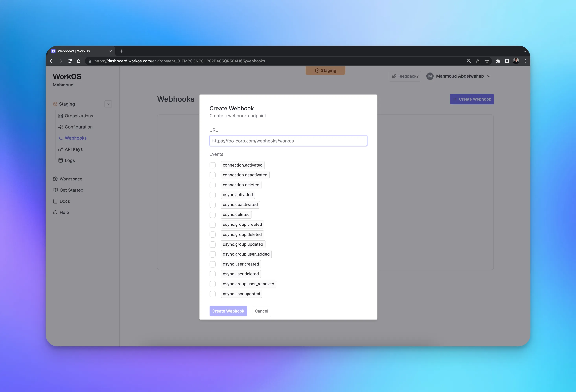Open API Keys in the sidebar
This screenshot has width=576, height=392.
point(70,149)
